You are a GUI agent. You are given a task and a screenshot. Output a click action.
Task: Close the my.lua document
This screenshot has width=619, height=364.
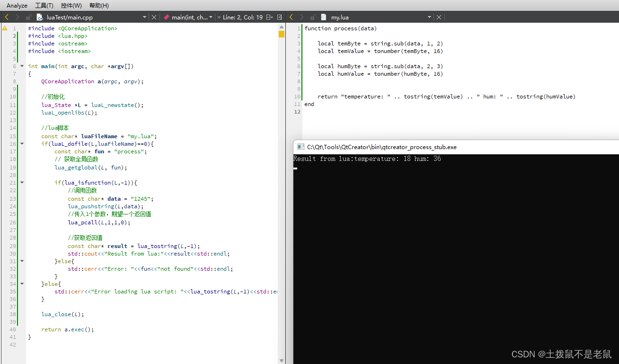(439, 17)
